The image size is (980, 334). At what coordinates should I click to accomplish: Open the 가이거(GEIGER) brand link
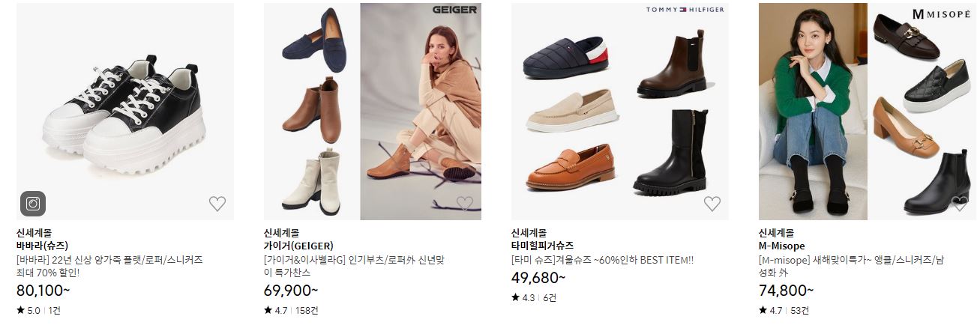(298, 246)
